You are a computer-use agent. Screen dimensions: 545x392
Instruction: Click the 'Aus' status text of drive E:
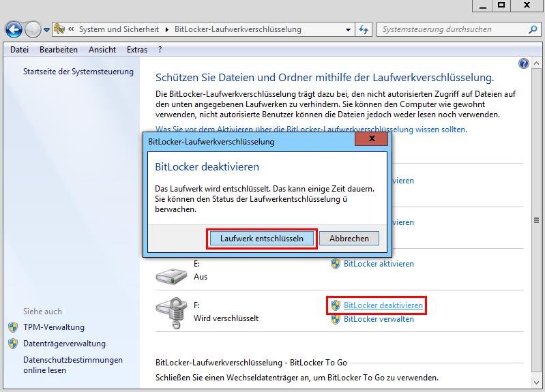[x=201, y=277]
